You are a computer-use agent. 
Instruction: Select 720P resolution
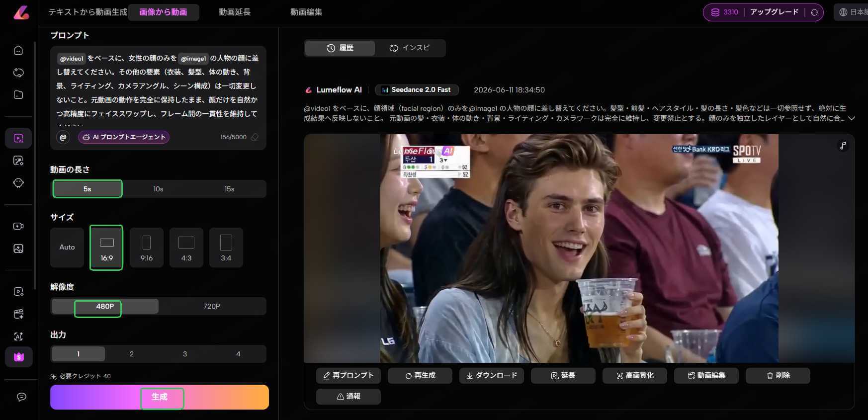point(211,306)
